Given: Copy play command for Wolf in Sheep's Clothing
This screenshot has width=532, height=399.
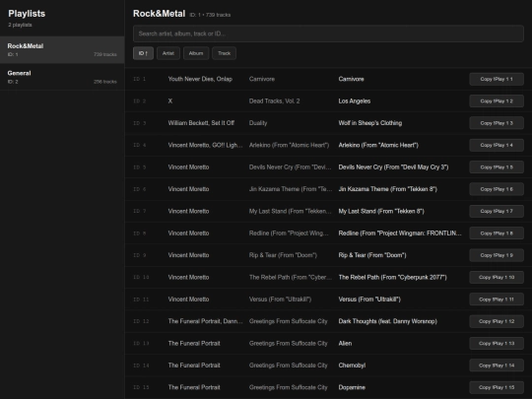Looking at the screenshot, I should tap(497, 123).
